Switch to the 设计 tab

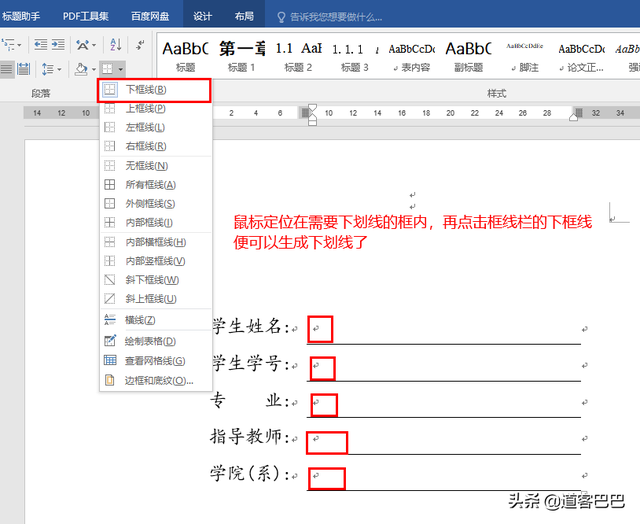point(203,16)
